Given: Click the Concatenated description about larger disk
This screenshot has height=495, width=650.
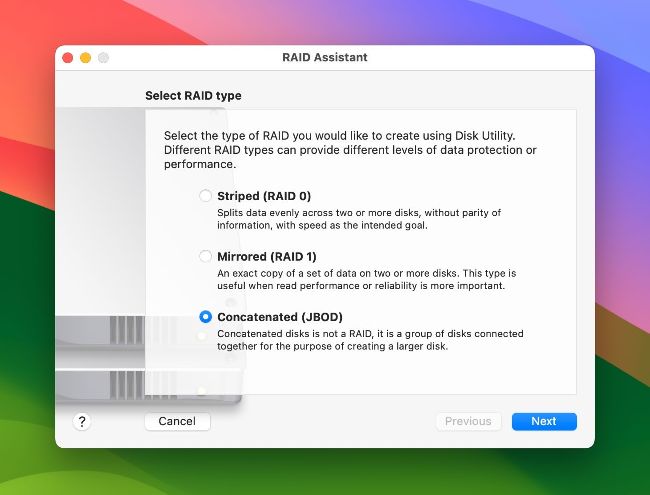Looking at the screenshot, I should coord(370,340).
